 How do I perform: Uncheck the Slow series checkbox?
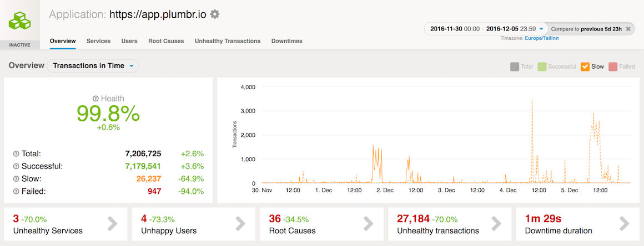[585, 66]
